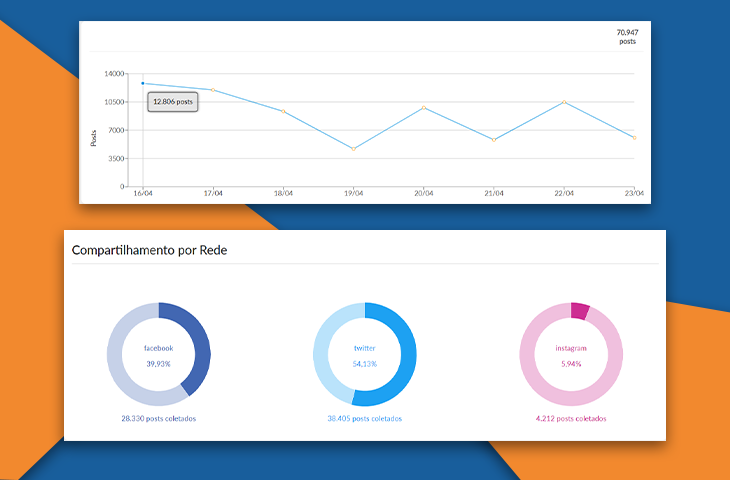Click the 16/04 data point on line chart
This screenshot has height=480, width=730.
143,83
